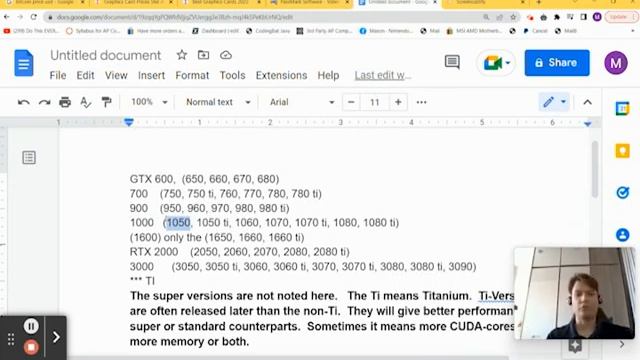Click the right indent marker on ruler
This screenshot has height=360, width=640.
[x=587, y=123]
